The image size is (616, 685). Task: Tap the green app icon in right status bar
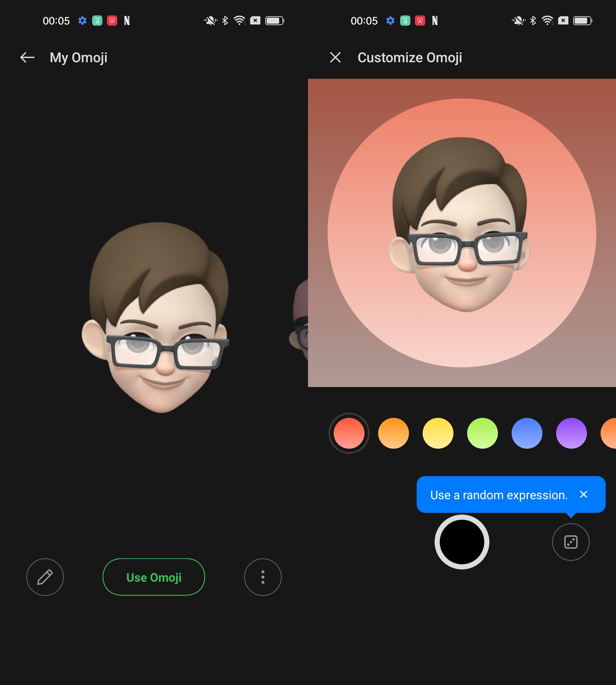pos(405,21)
